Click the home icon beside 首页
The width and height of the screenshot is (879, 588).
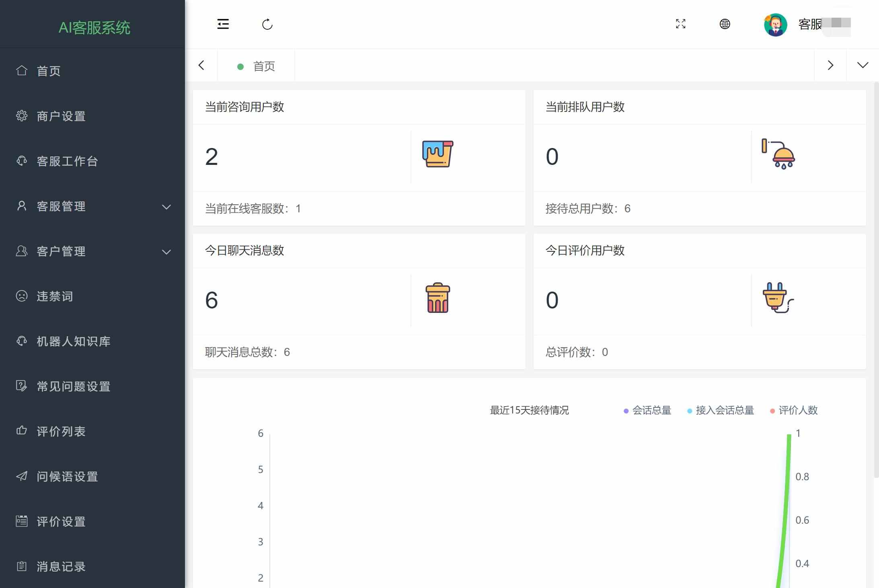tap(22, 70)
